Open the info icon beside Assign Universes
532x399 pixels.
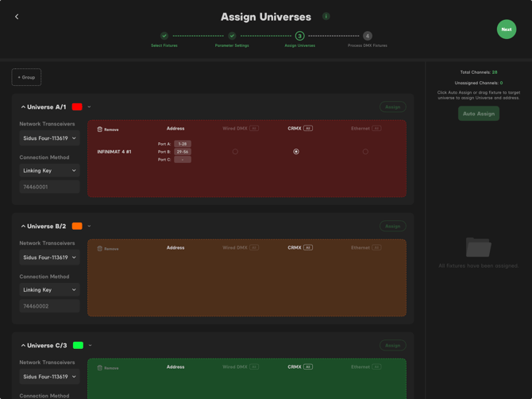point(326,16)
